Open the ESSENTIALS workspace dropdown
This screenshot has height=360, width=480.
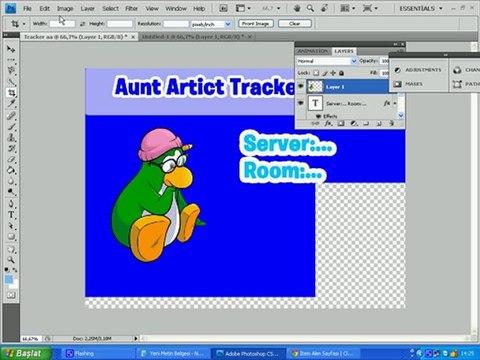(x=421, y=8)
